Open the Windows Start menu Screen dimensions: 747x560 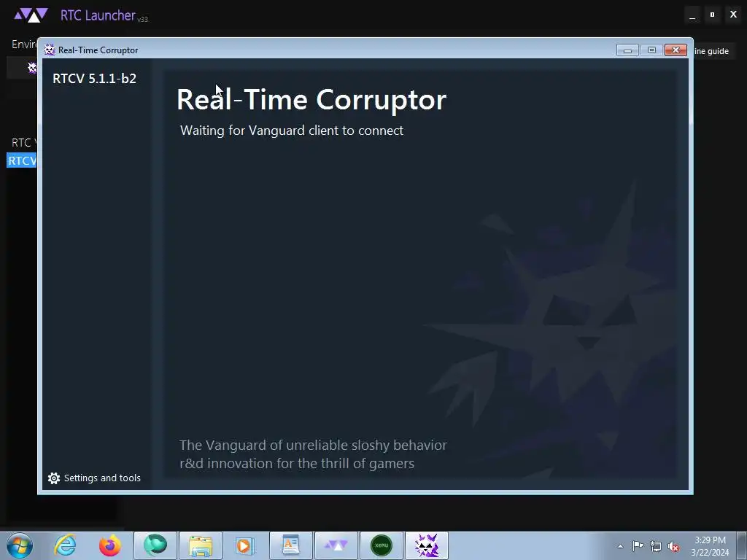20,545
